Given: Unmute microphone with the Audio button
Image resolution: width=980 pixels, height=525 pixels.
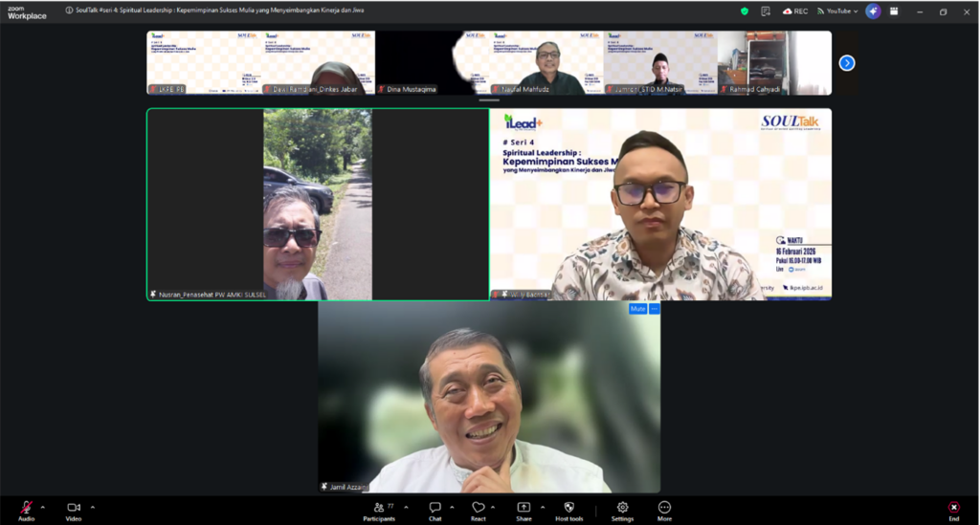Looking at the screenshot, I should [x=26, y=511].
